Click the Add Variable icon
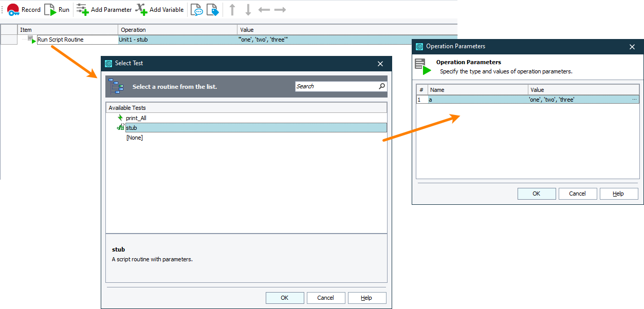The width and height of the screenshot is (644, 309). coord(141,10)
